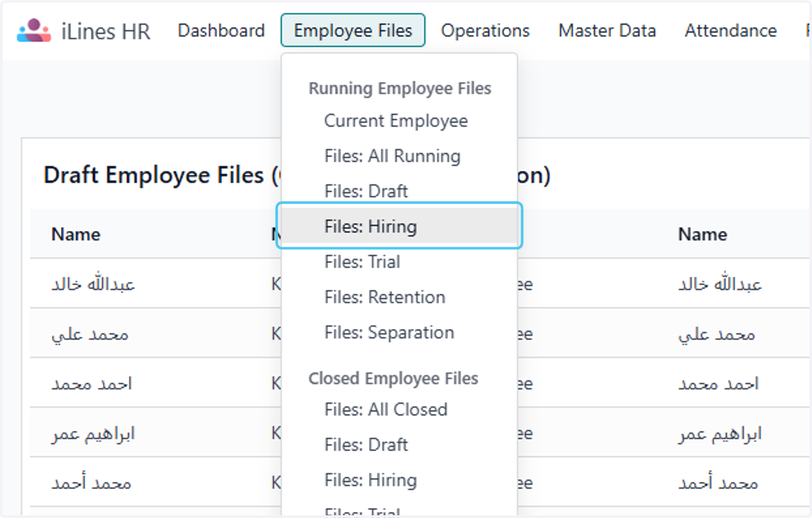
Task: Click the iLines HR logo icon
Action: [x=35, y=30]
